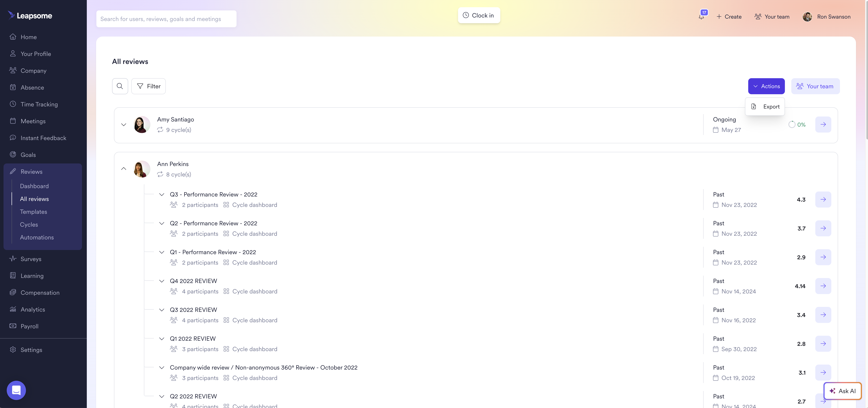This screenshot has width=868, height=408.
Task: Expand Q2 2022 REVIEW row
Action: pos(162,396)
